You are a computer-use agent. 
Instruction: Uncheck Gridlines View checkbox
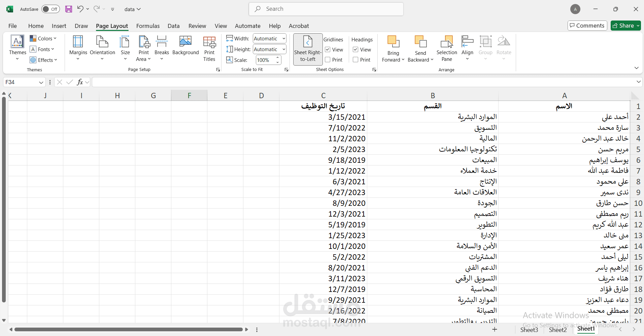click(328, 50)
